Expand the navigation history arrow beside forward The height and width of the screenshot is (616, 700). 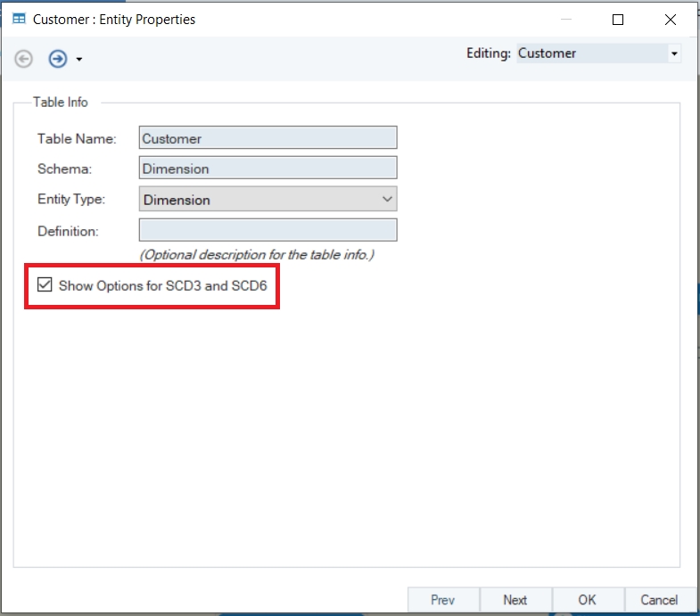79,60
